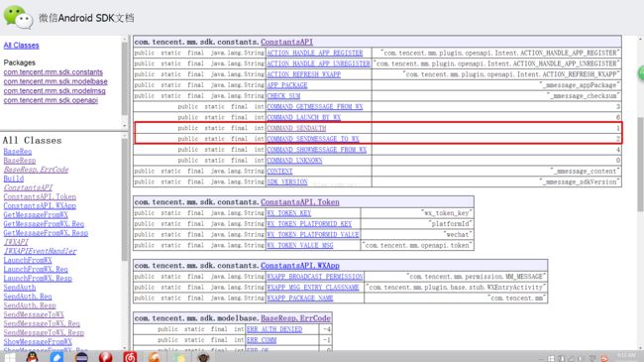Open WX_TOKEN_PLATFORMID_VALUE constant link
644x362 pixels.
[x=313, y=234]
